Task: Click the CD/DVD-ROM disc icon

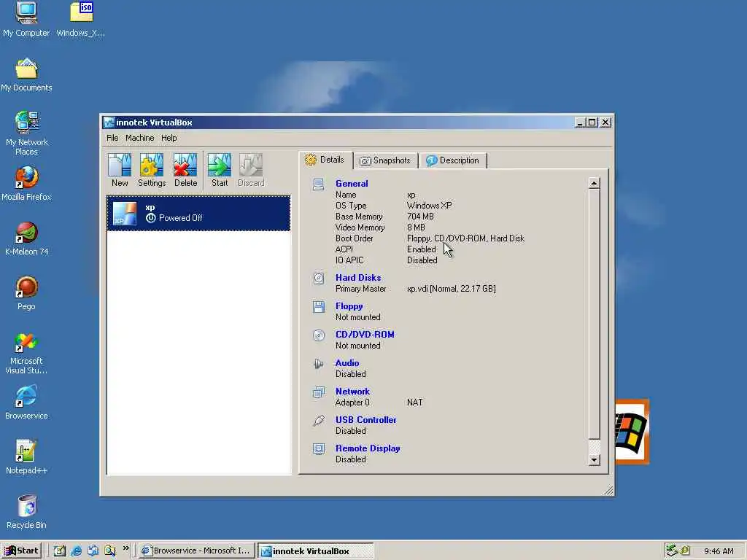Action: [x=319, y=335]
